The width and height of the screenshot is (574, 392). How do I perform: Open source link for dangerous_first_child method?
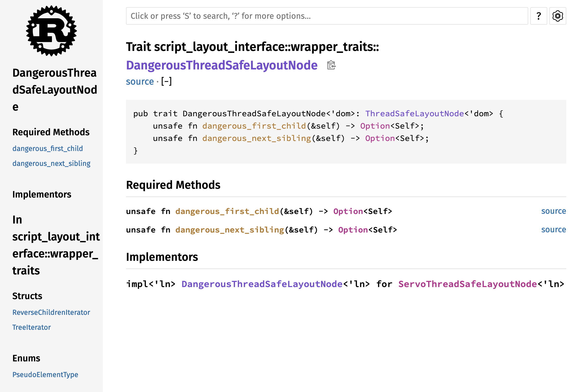click(x=553, y=211)
